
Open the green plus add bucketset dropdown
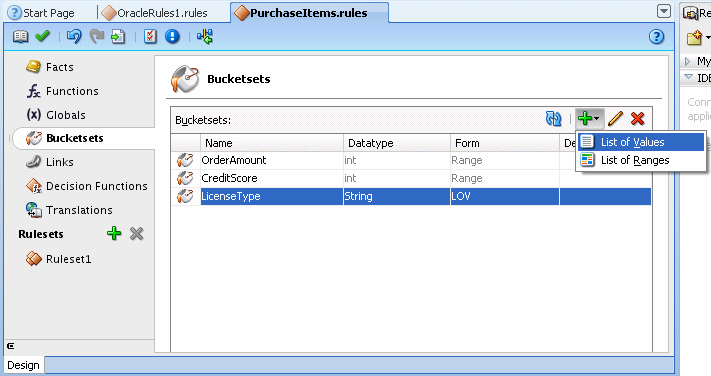pos(589,119)
